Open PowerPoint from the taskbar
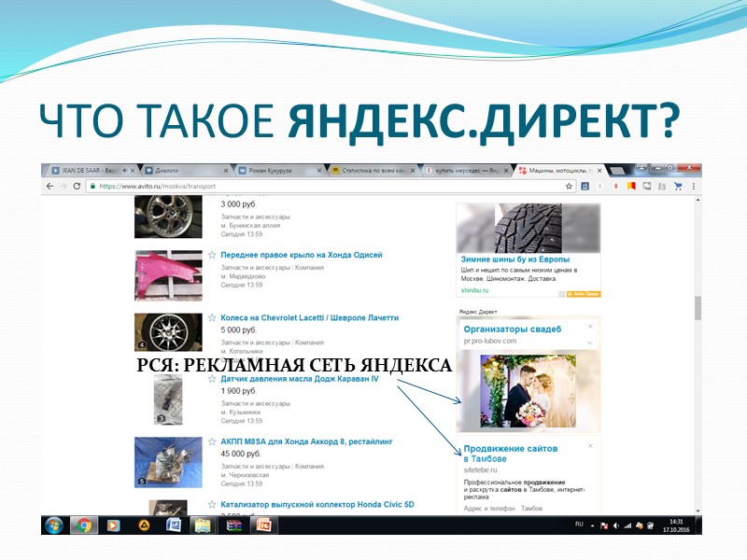This screenshot has height=560, width=747. pyautogui.click(x=263, y=525)
